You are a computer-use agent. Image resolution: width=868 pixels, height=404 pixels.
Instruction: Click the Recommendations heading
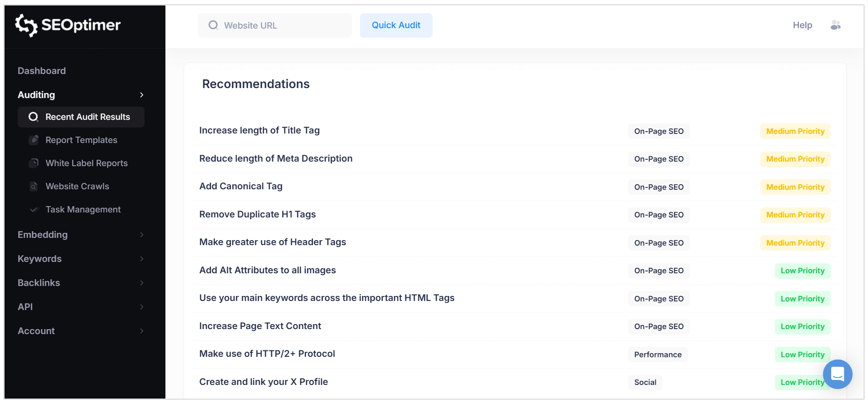coord(256,84)
